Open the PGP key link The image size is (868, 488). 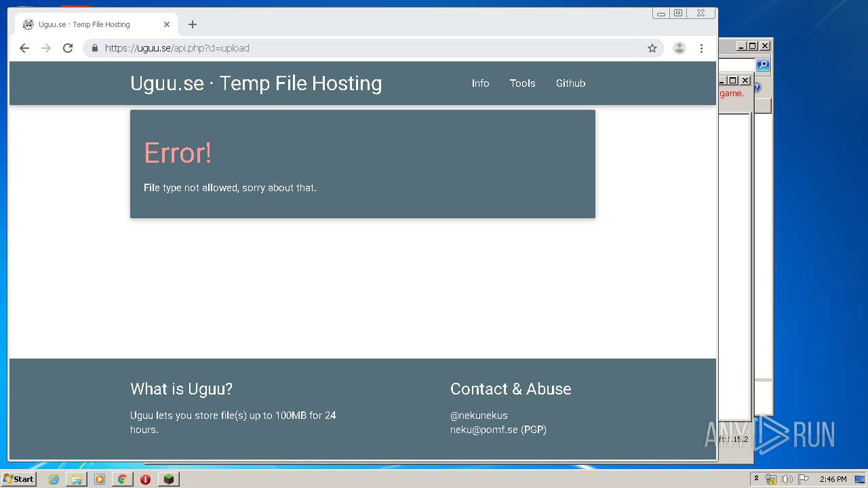click(x=534, y=430)
